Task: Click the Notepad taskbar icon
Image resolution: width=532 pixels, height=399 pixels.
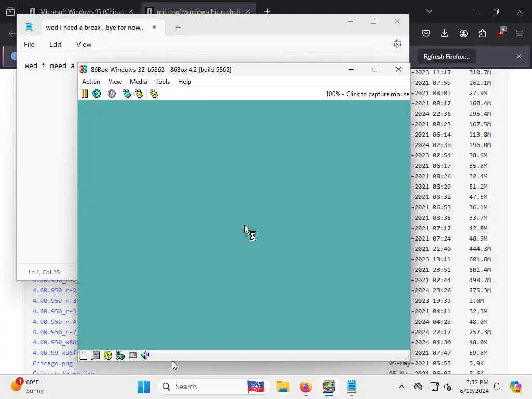Action: (x=352, y=387)
